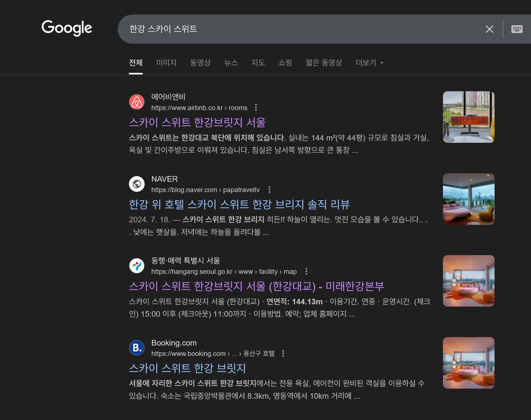531x420 pixels.
Task: Select the Seoul city favicon
Action: coord(137,266)
